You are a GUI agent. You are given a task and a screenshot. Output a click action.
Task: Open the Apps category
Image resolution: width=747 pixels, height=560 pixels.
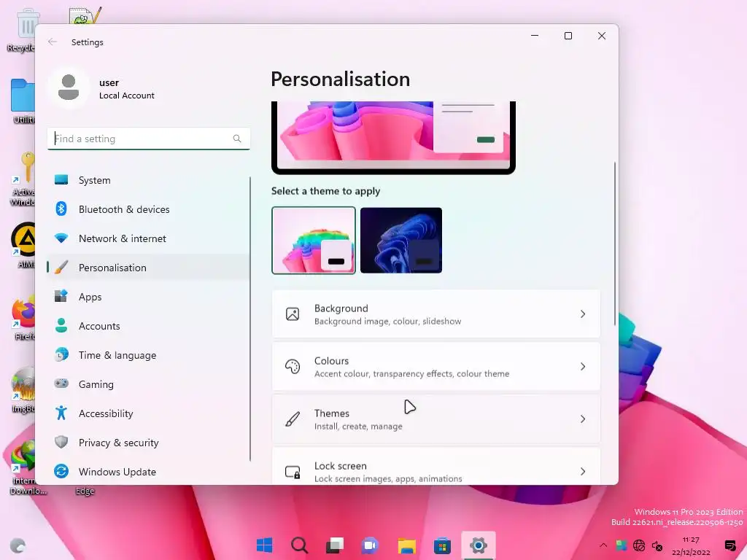[x=148, y=297]
